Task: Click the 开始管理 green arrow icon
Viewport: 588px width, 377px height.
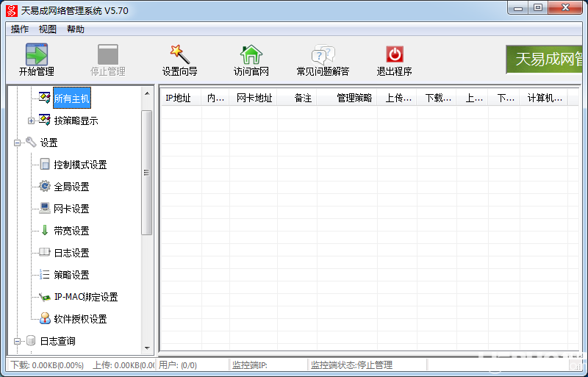Action: 36,54
